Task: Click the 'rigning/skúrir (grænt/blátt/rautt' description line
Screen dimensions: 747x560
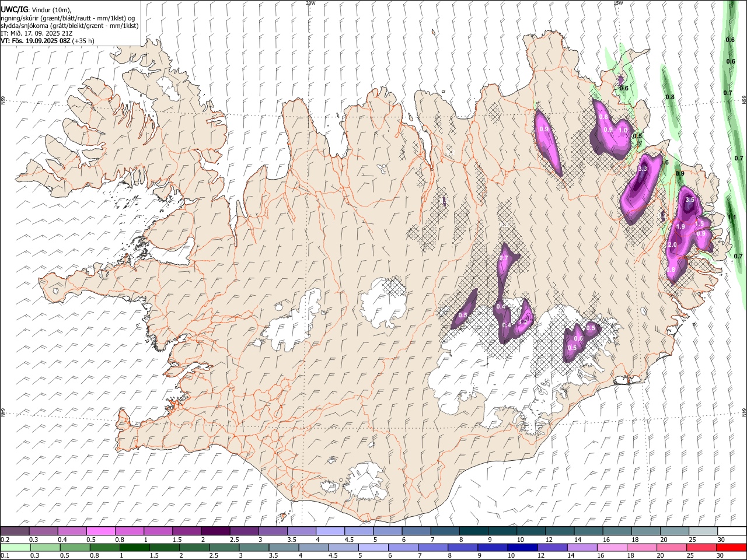Action: (x=68, y=17)
